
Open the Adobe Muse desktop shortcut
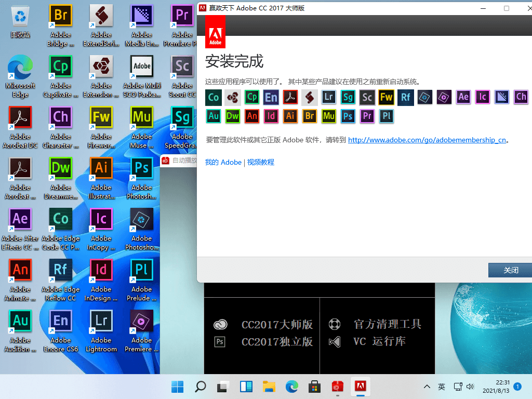[142, 128]
